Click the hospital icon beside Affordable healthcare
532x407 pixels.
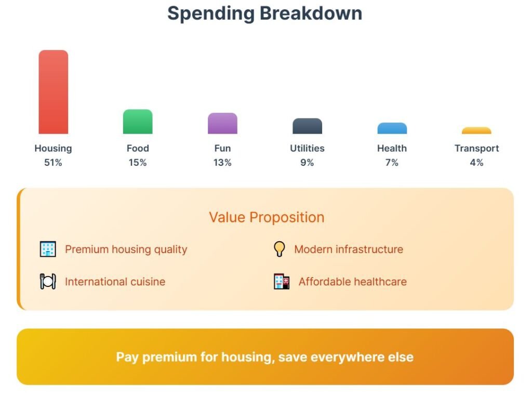(x=282, y=282)
